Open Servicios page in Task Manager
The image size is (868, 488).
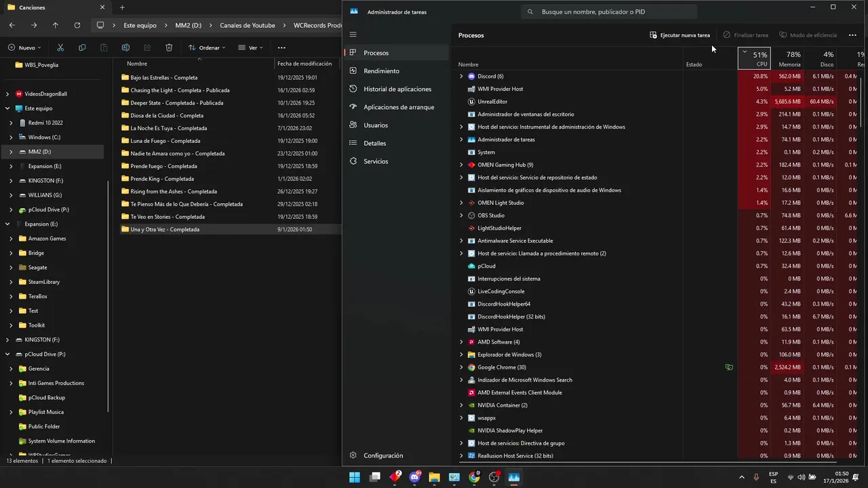(x=396, y=161)
